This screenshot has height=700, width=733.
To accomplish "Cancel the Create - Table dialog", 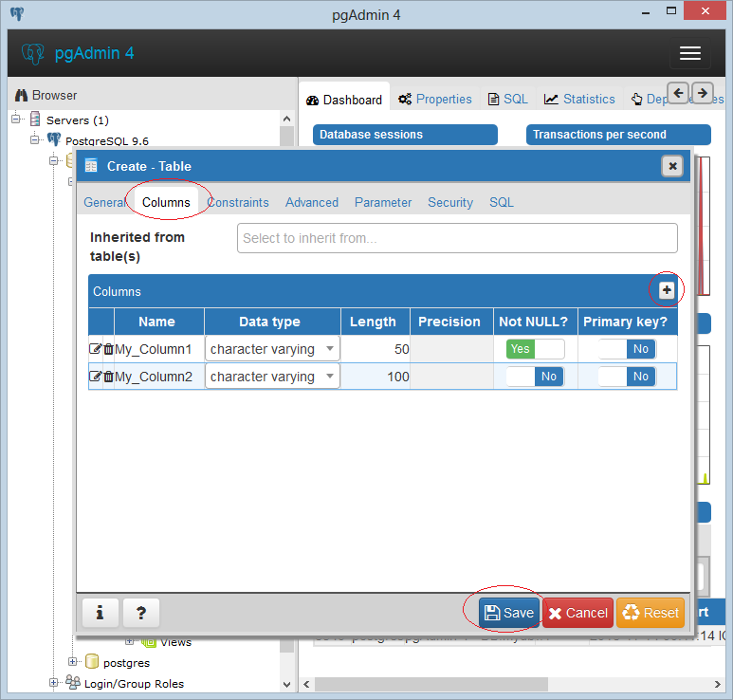I will pyautogui.click(x=577, y=613).
